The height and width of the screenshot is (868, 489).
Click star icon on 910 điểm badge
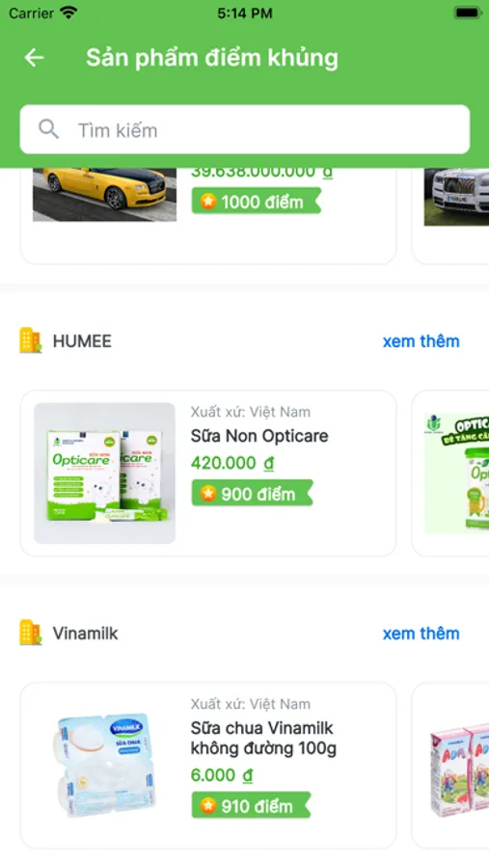[x=208, y=805]
